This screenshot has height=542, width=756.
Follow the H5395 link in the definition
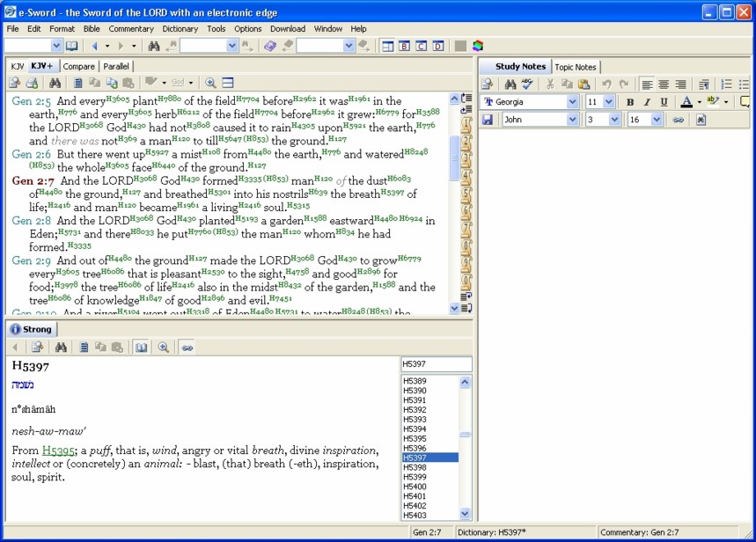click(56, 450)
